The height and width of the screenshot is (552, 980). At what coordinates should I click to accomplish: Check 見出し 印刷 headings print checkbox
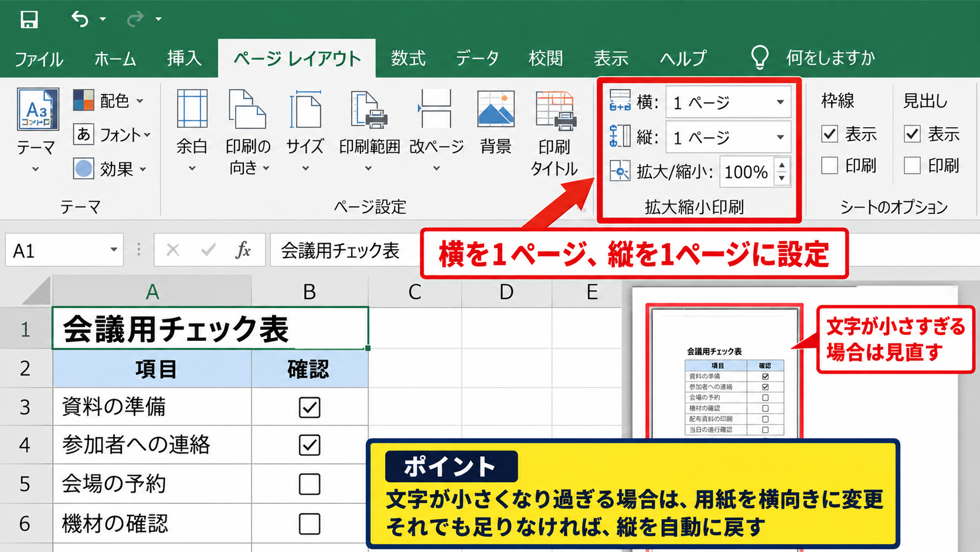click(x=912, y=166)
